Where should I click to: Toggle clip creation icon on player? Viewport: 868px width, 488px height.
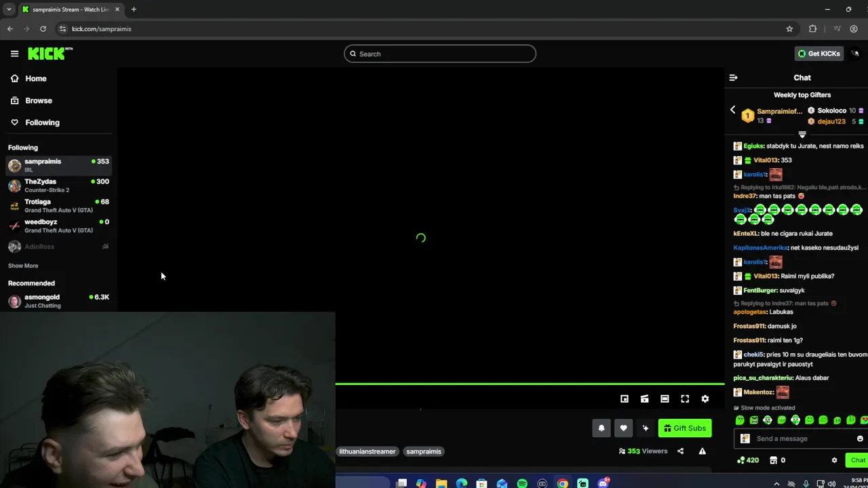pyautogui.click(x=644, y=399)
